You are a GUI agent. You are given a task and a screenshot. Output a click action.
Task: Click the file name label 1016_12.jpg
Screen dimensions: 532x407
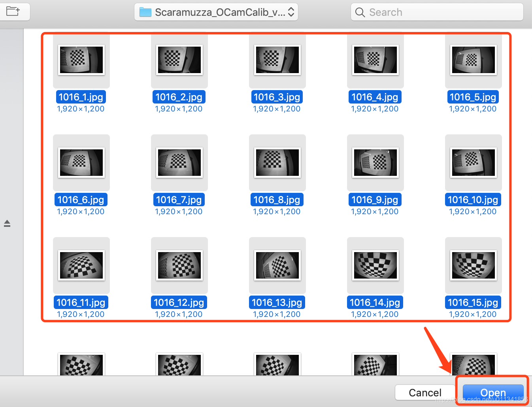[x=179, y=302]
